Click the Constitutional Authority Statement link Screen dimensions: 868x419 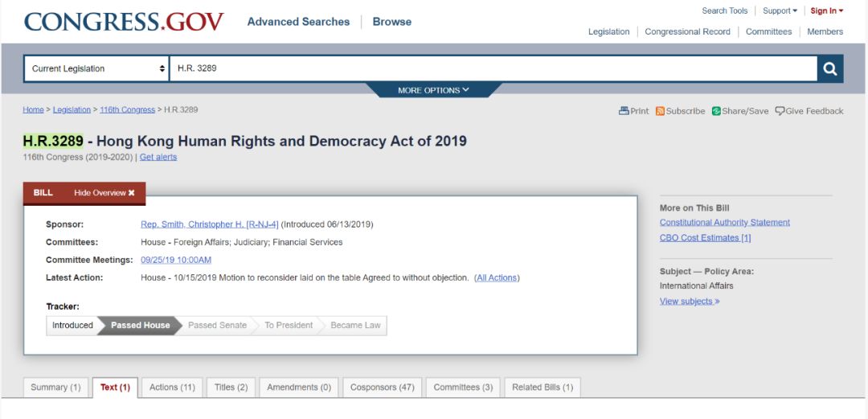[724, 223]
